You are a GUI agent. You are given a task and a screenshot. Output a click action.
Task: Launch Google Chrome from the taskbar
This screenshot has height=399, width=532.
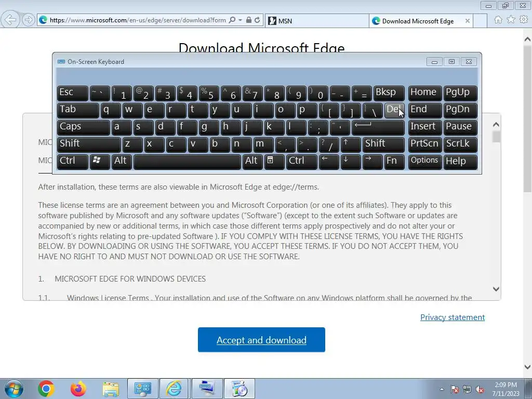[46, 389]
